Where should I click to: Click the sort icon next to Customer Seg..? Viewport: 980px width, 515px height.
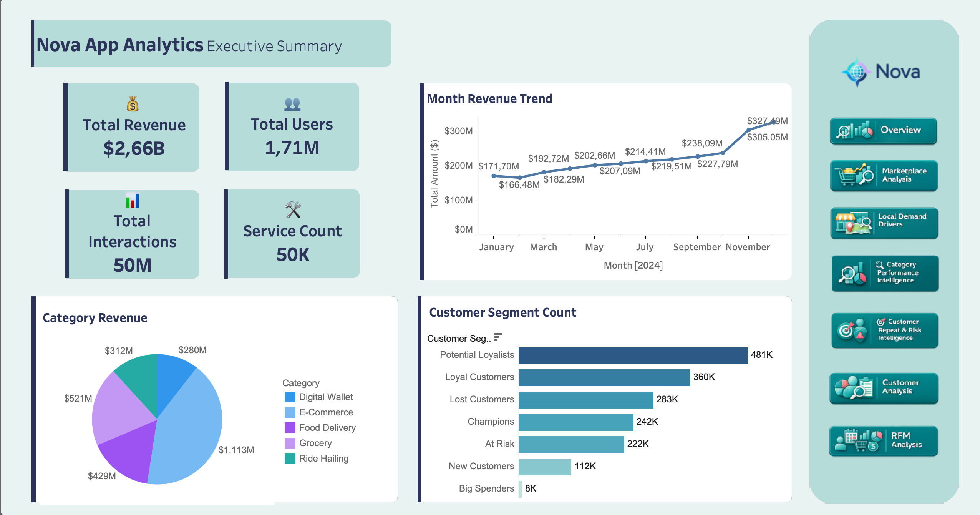tap(498, 337)
